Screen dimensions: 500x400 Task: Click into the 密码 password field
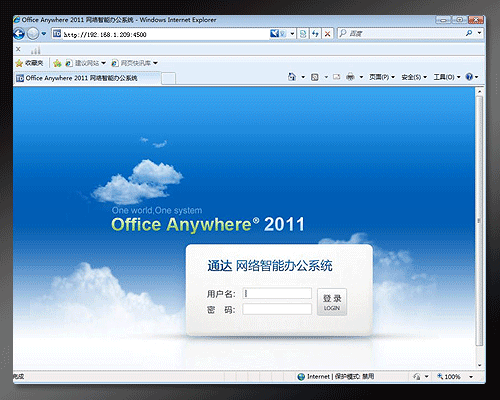277,309
